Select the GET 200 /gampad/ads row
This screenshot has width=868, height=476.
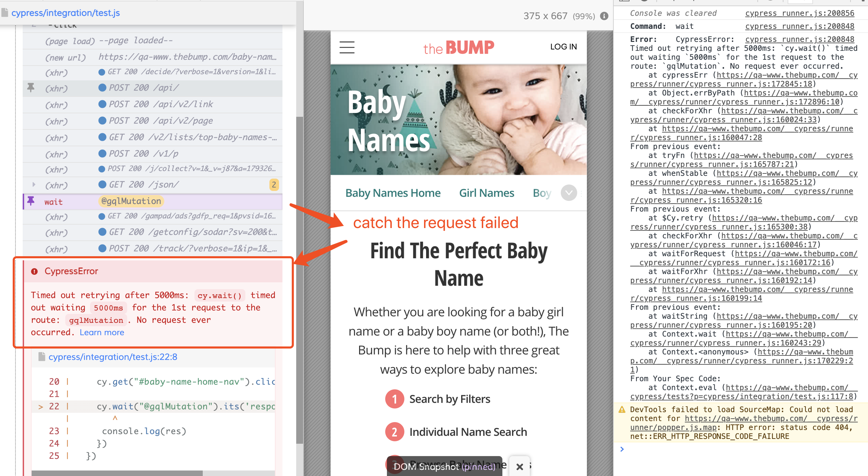point(153,216)
